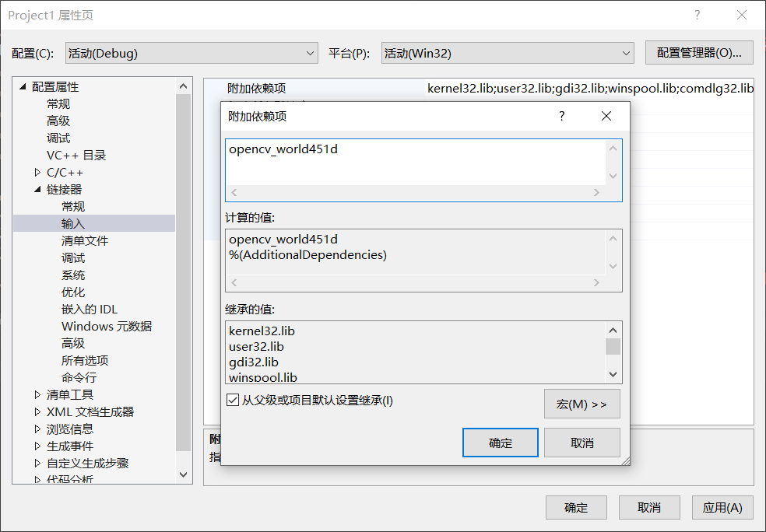
Task: Select 优化 under 链接器
Action: pyautogui.click(x=73, y=292)
